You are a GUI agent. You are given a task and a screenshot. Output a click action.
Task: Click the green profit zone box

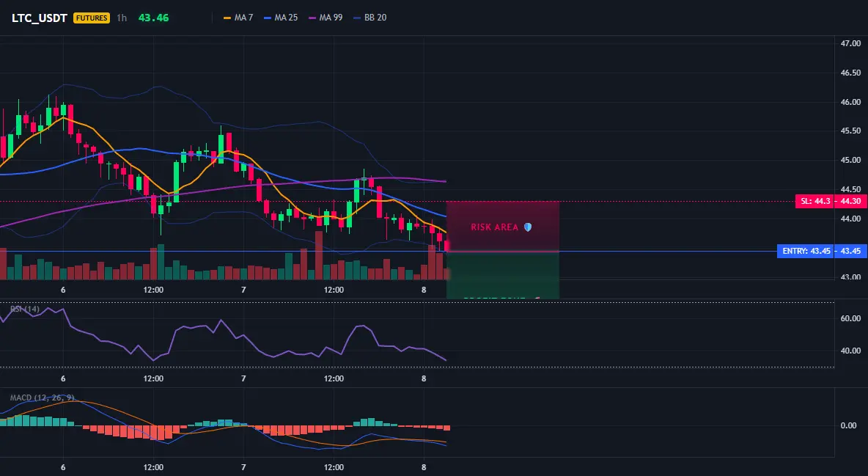(503, 275)
